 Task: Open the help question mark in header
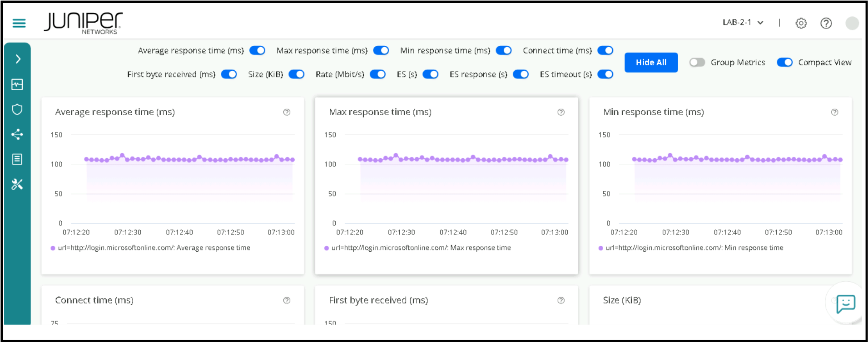826,23
